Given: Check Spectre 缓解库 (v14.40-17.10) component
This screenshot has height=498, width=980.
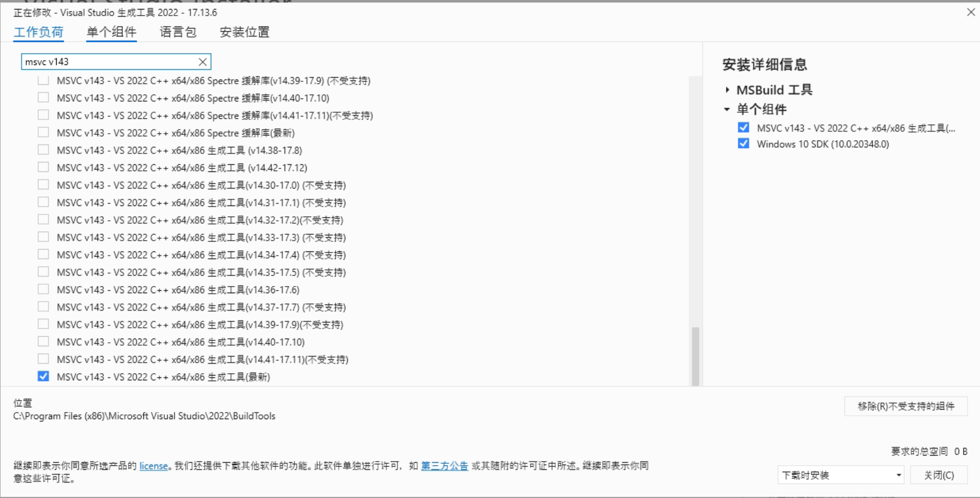Looking at the screenshot, I should [x=43, y=97].
